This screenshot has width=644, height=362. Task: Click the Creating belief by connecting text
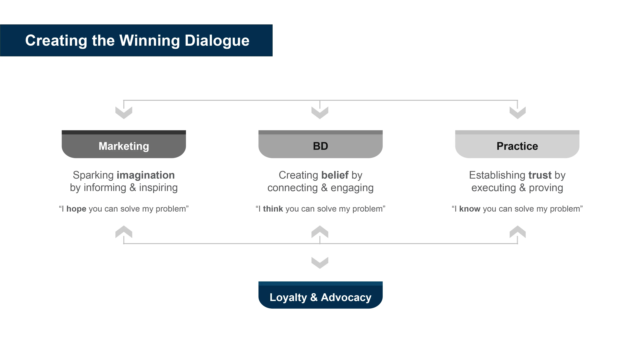point(321,181)
